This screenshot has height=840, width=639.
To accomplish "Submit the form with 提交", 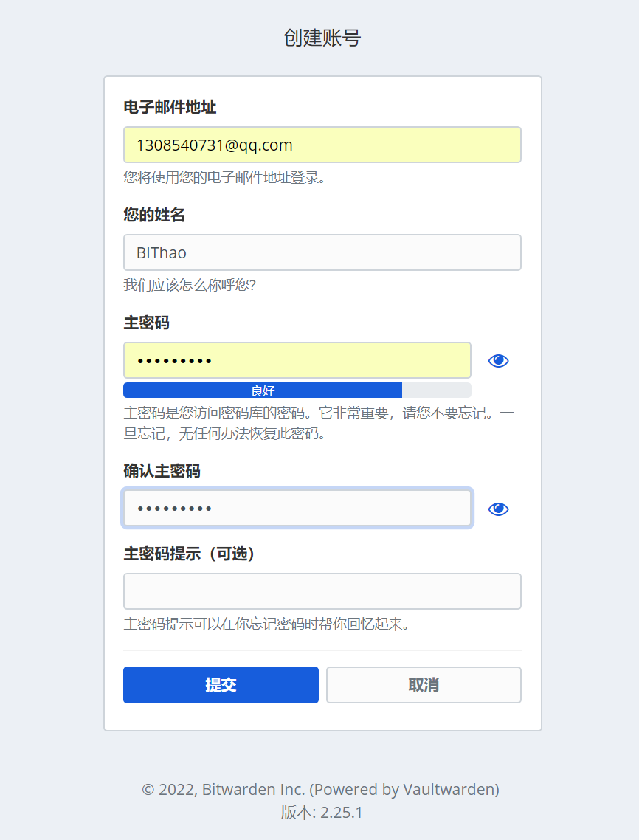I will pos(221,685).
